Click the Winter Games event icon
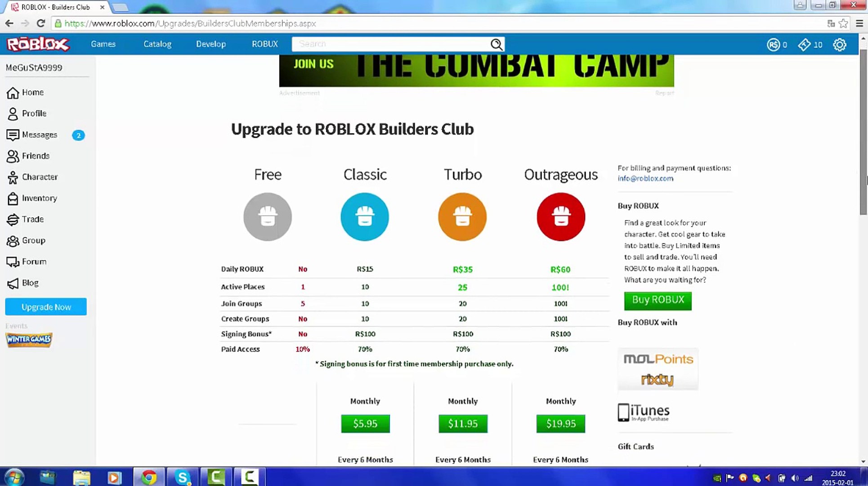This screenshot has width=868, height=486. coord(29,339)
